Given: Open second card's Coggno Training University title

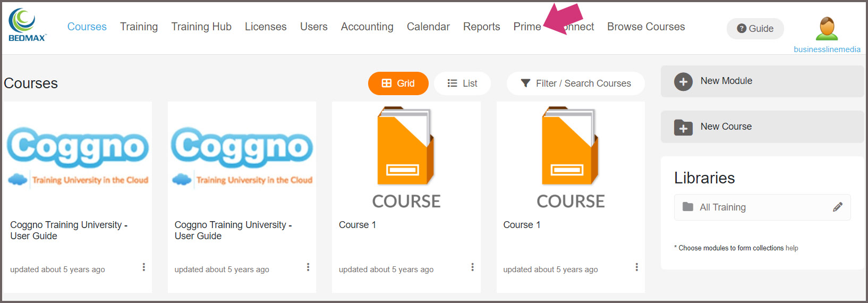Looking at the screenshot, I should pyautogui.click(x=233, y=231).
